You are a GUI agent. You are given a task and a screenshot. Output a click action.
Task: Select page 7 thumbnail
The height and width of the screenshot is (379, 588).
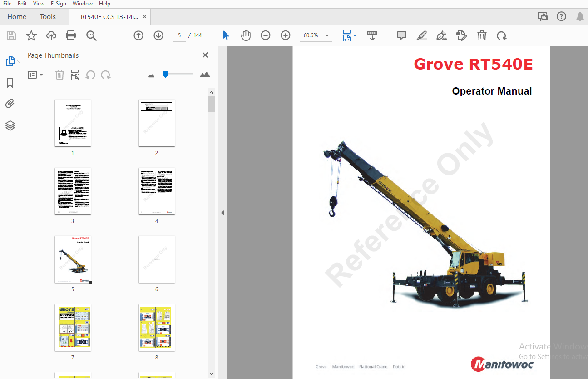coord(73,328)
